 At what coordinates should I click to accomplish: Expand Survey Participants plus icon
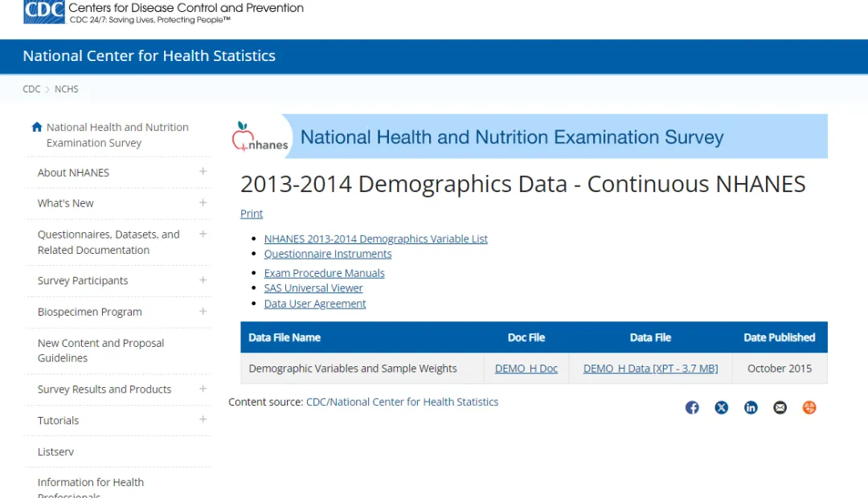[203, 280]
